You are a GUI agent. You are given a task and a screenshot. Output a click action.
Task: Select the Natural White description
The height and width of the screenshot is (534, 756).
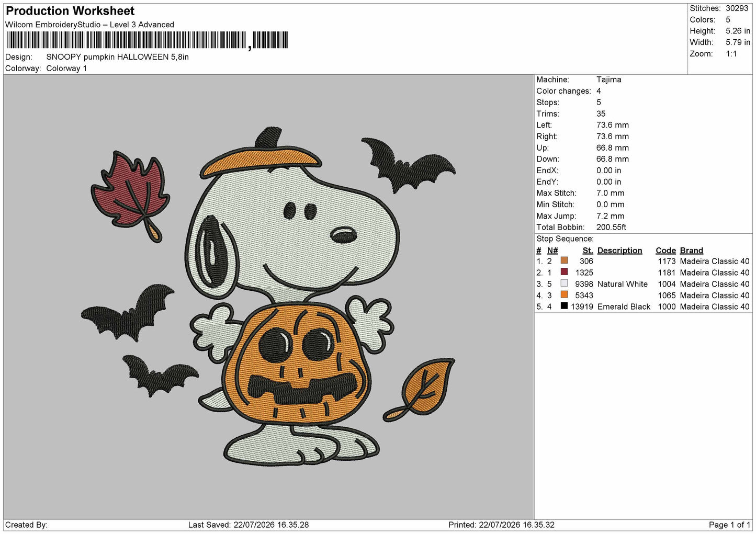623,284
